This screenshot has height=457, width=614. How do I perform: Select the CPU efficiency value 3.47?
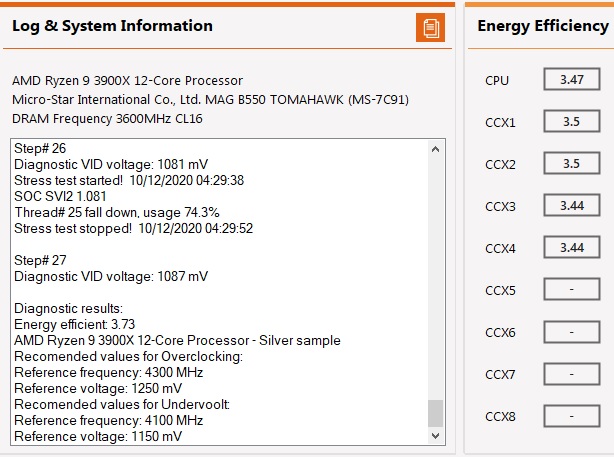(x=572, y=79)
